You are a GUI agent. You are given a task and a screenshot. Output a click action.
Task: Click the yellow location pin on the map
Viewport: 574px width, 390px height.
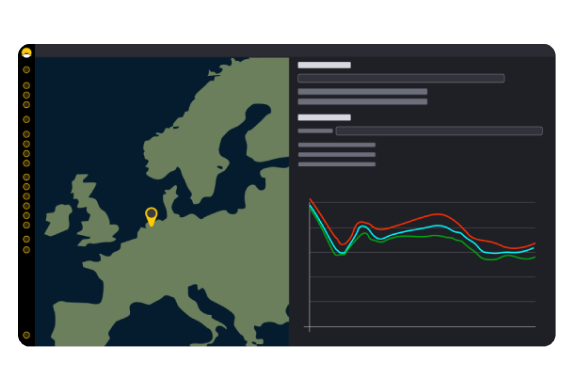point(151,217)
